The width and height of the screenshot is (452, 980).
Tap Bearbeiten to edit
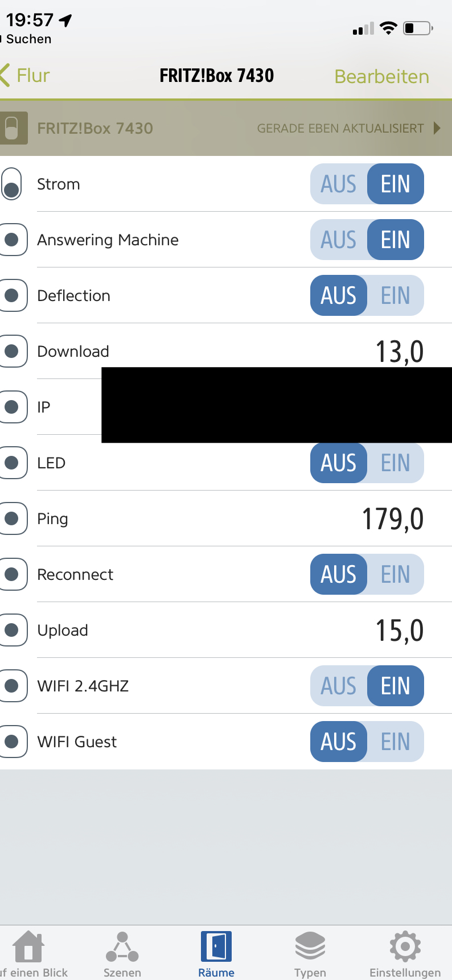[381, 76]
